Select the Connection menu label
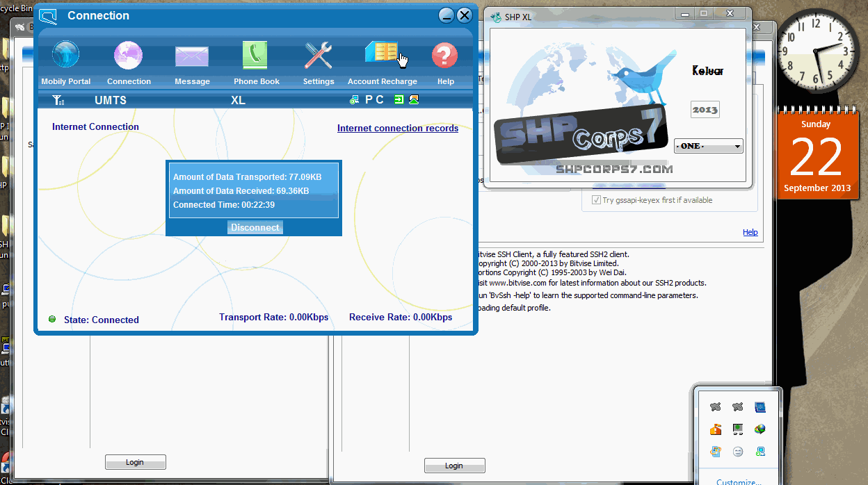868x485 pixels. [x=129, y=81]
